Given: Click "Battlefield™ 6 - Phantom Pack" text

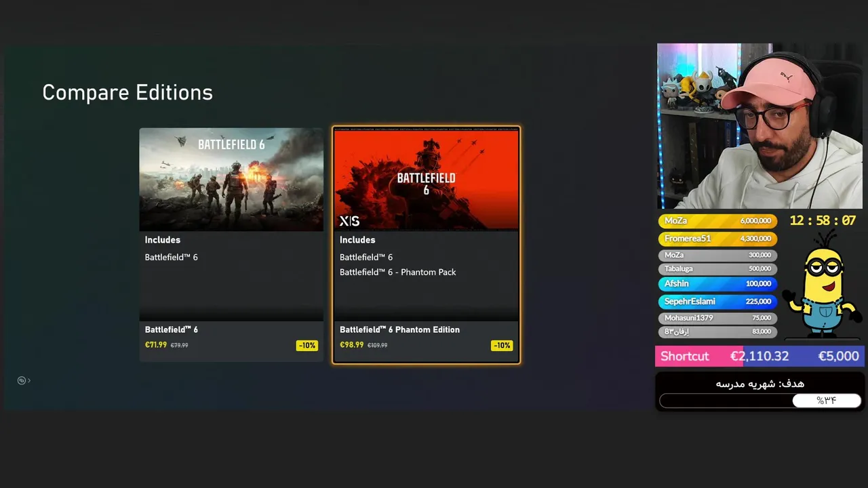Looking at the screenshot, I should (x=397, y=272).
